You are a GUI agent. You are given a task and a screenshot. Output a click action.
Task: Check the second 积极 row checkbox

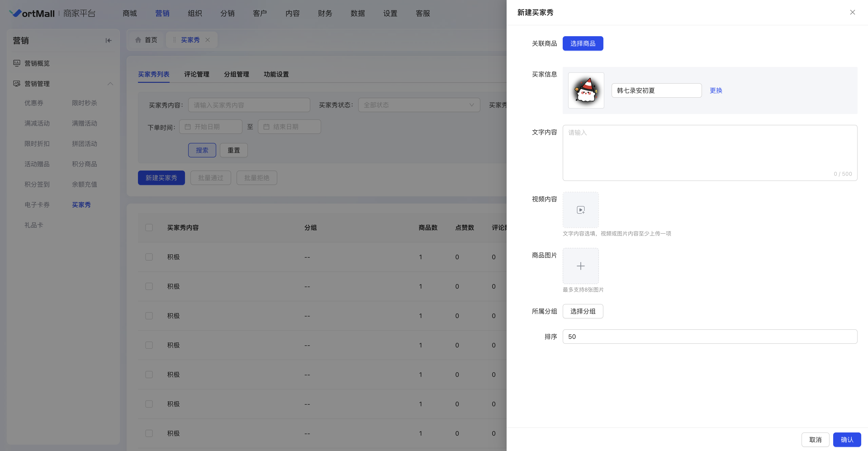coord(149,286)
